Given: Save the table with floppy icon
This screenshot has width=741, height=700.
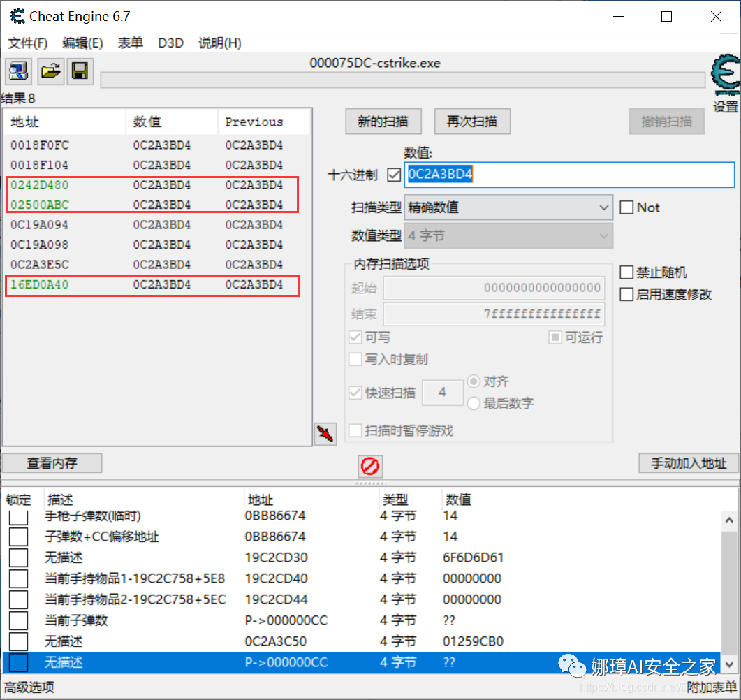Looking at the screenshot, I should (x=80, y=71).
